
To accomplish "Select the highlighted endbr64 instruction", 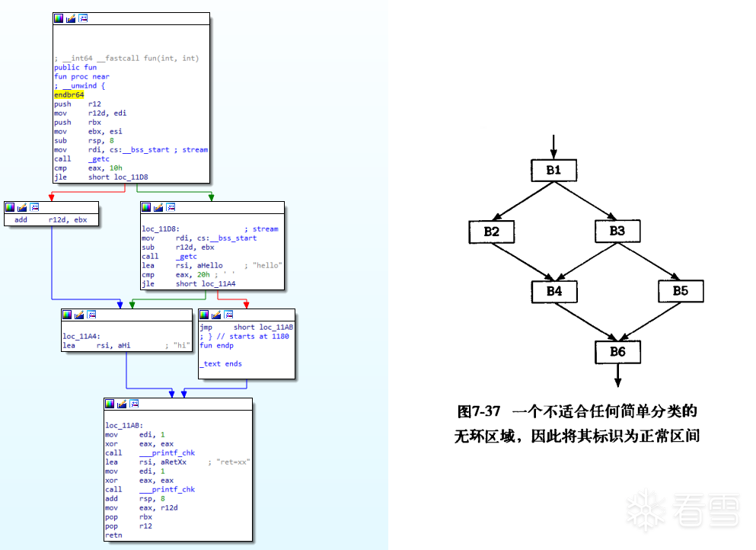I will tap(69, 95).
